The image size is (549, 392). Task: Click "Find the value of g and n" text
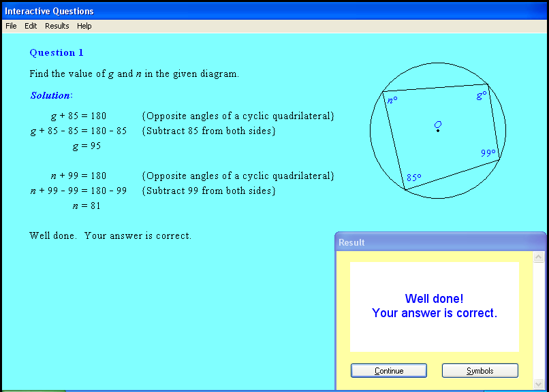(86, 73)
